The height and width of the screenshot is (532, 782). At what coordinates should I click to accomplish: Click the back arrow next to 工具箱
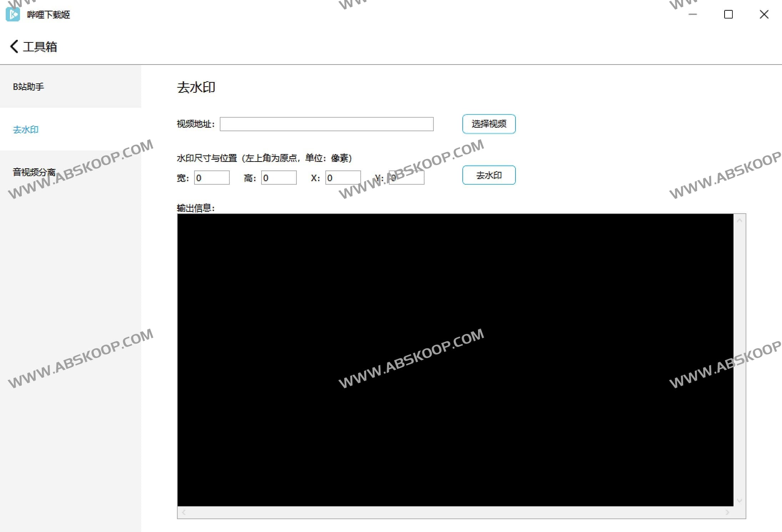[x=14, y=46]
